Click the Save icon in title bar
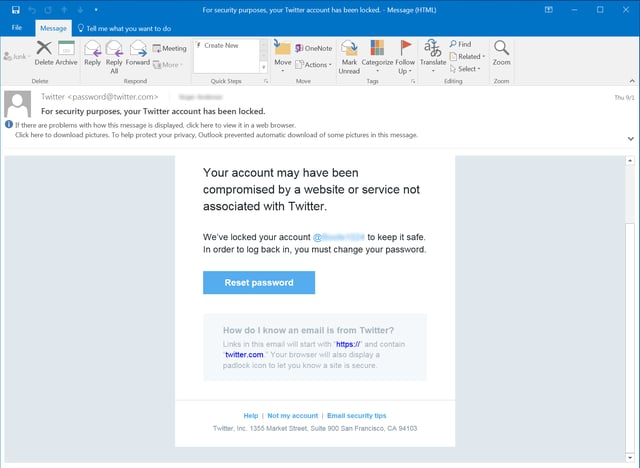The image size is (640, 468). point(15,9)
